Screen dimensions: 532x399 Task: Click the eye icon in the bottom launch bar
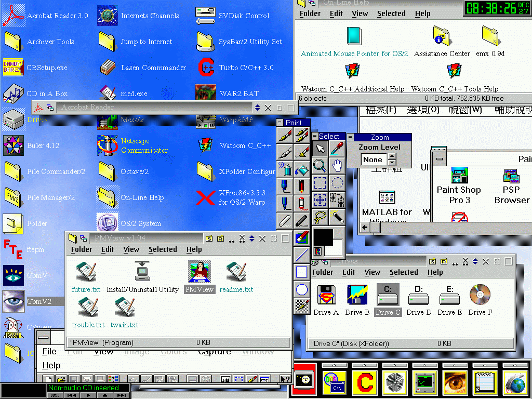[x=455, y=382]
